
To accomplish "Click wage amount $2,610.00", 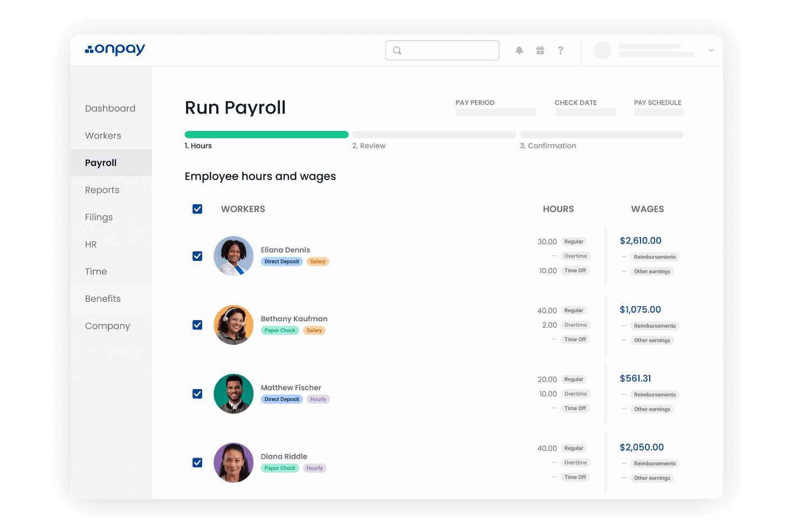I will pyautogui.click(x=641, y=241).
